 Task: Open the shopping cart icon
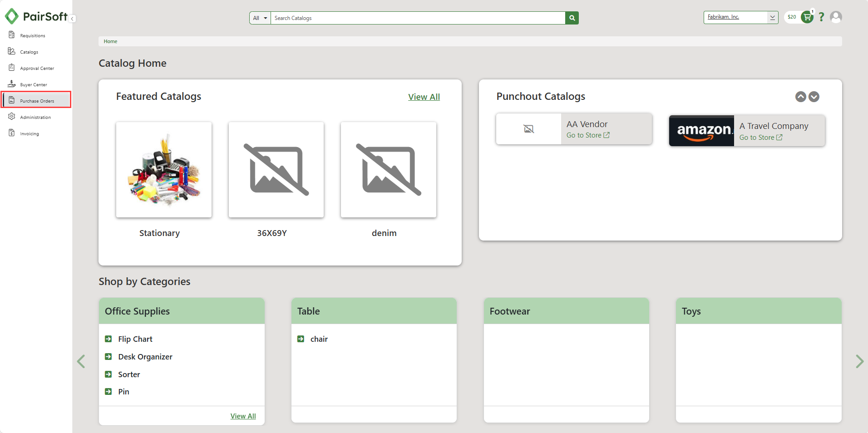pos(807,17)
